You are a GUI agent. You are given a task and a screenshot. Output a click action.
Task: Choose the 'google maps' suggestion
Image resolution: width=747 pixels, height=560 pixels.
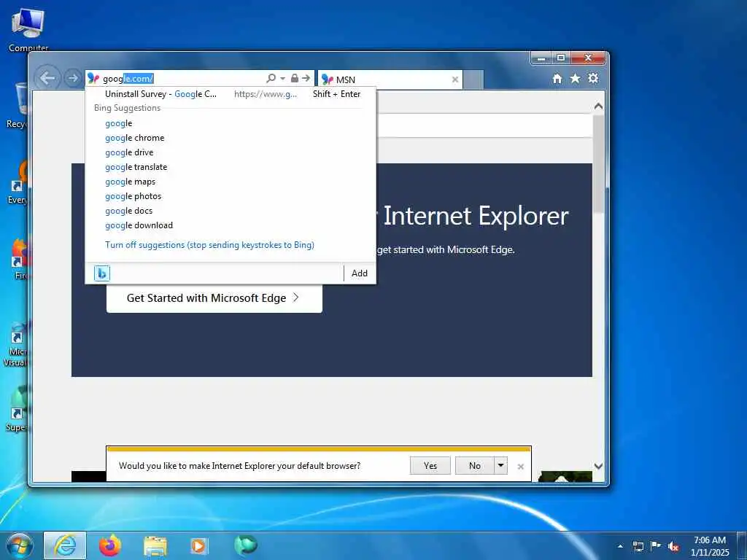pyautogui.click(x=130, y=182)
